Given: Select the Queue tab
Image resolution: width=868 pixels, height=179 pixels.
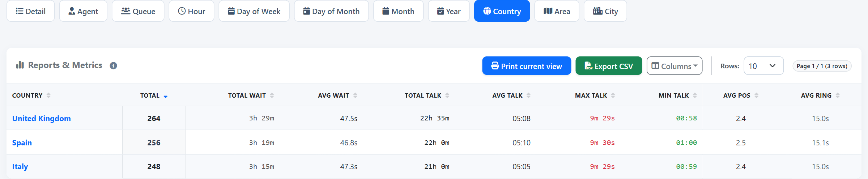Looking at the screenshot, I should (x=138, y=11).
